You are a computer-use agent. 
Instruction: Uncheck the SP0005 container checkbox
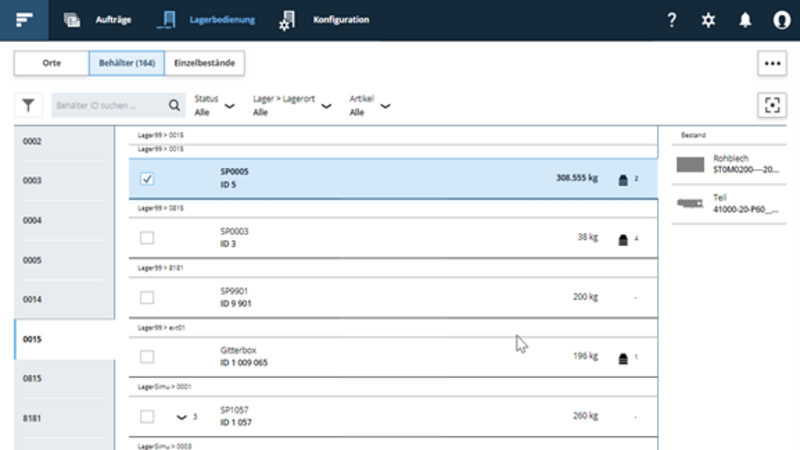[147, 179]
